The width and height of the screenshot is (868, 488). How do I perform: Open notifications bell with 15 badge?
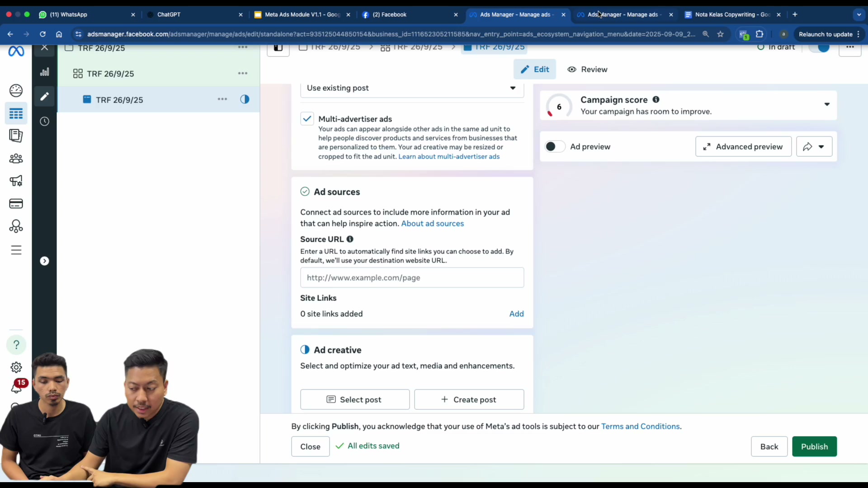(17, 387)
